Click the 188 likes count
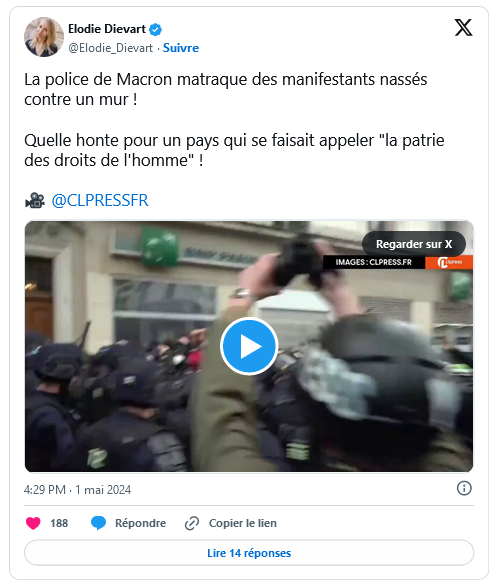Image resolution: width=494 pixels, height=583 pixels. point(59,523)
